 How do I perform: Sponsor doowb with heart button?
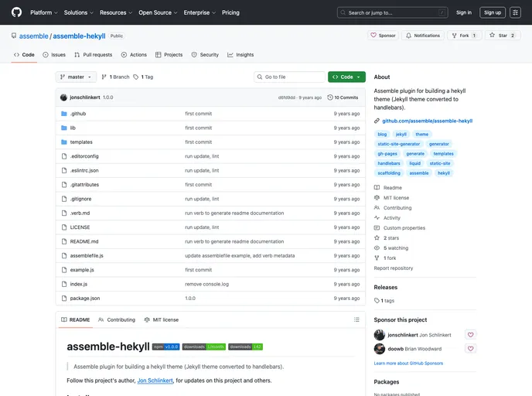(470, 349)
